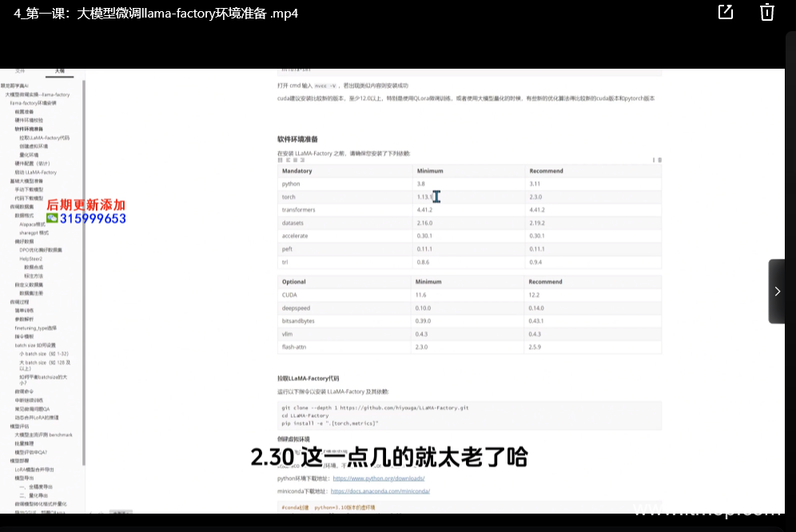796x532 pixels.
Task: Go to next file with right chevron
Action: 777,292
